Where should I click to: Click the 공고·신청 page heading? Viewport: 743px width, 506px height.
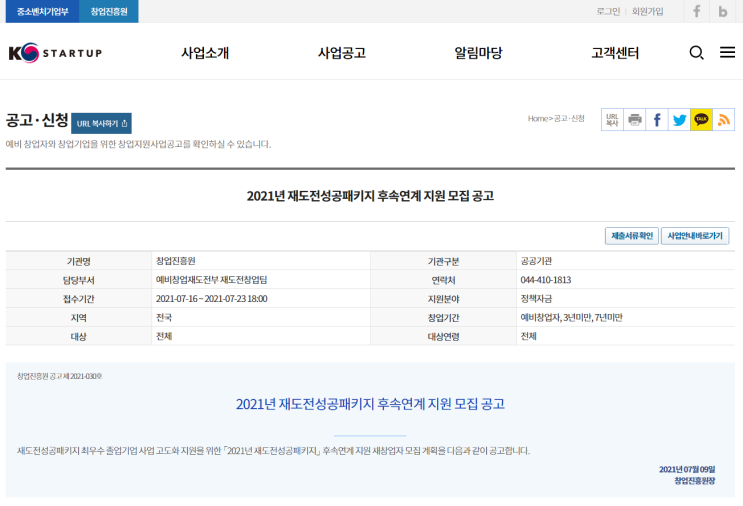(x=37, y=120)
